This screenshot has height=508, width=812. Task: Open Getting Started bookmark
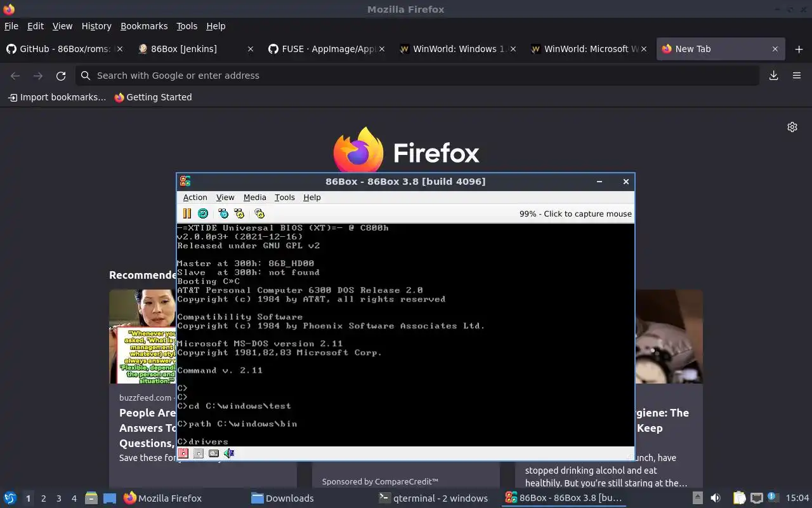click(153, 97)
